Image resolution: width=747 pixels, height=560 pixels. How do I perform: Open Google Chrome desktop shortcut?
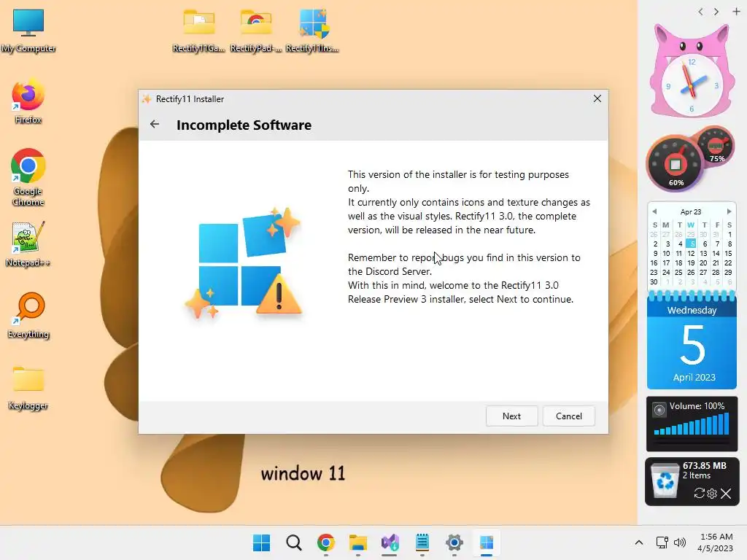(28, 177)
